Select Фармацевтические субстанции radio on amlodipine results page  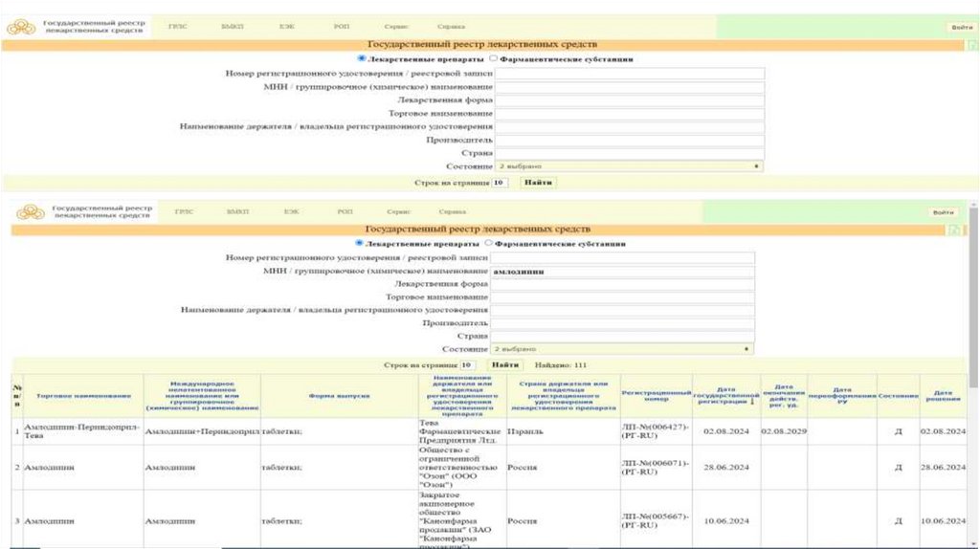click(x=488, y=243)
